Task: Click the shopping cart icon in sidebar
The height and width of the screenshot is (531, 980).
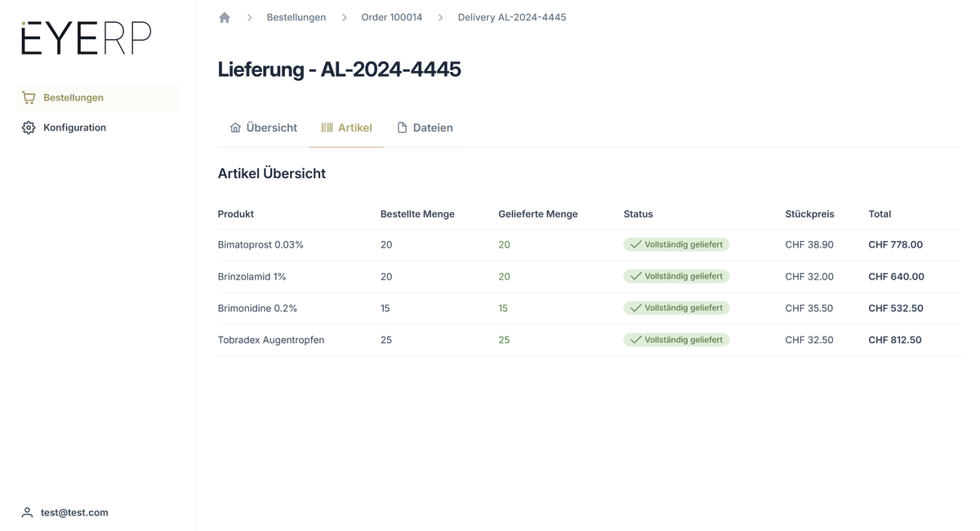Action: point(29,98)
